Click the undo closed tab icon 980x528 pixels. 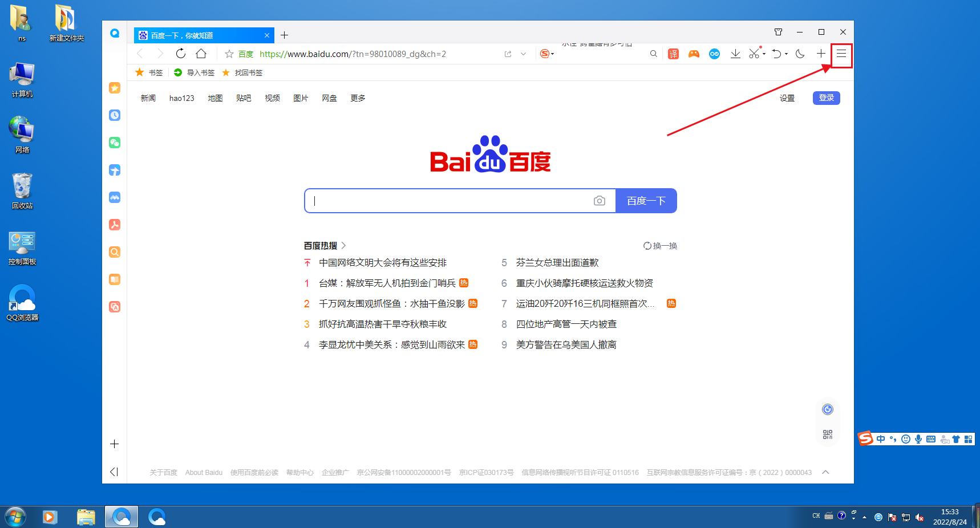pos(776,54)
